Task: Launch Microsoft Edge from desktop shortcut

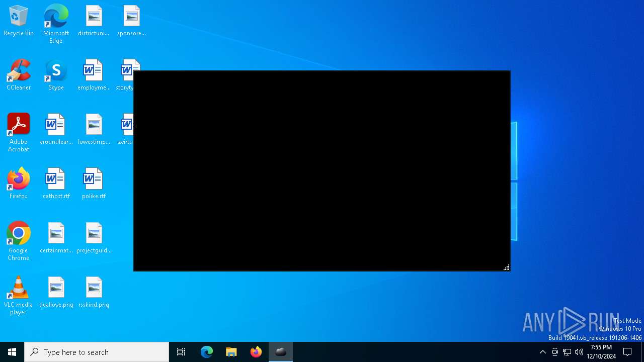Action: 56,24
